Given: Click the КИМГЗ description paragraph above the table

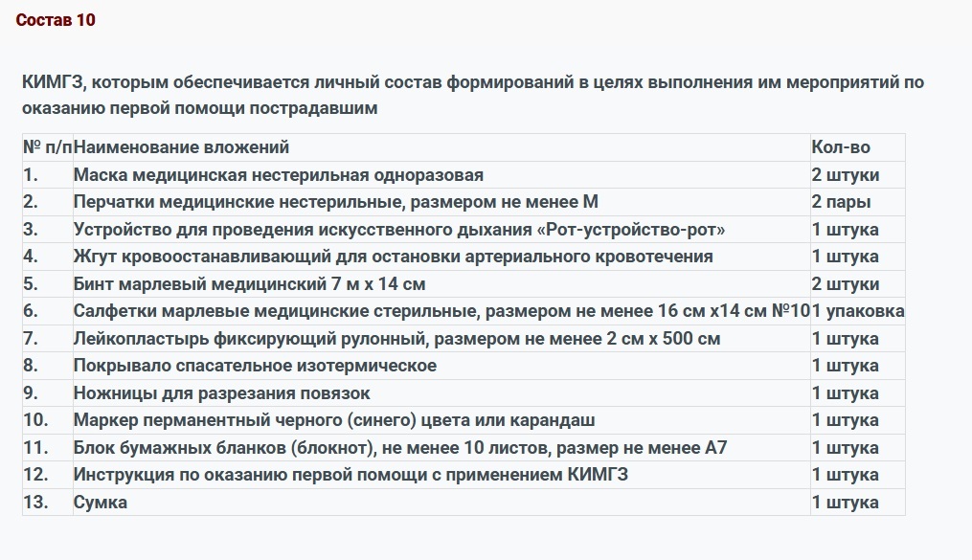Looking at the screenshot, I should tap(472, 95).
